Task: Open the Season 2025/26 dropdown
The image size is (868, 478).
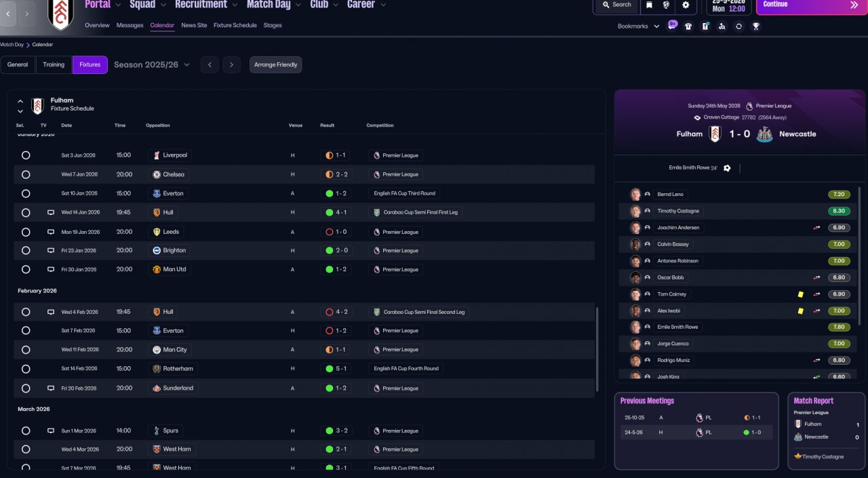Action: tap(152, 65)
